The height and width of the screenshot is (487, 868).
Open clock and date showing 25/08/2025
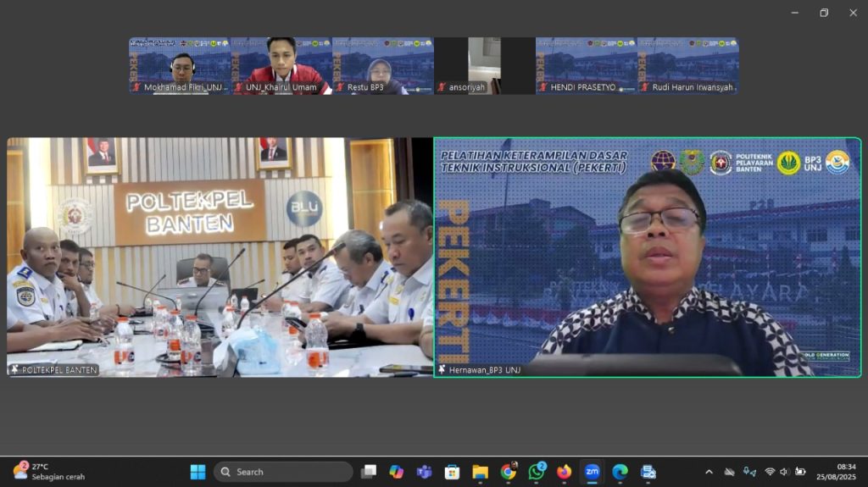(835, 472)
